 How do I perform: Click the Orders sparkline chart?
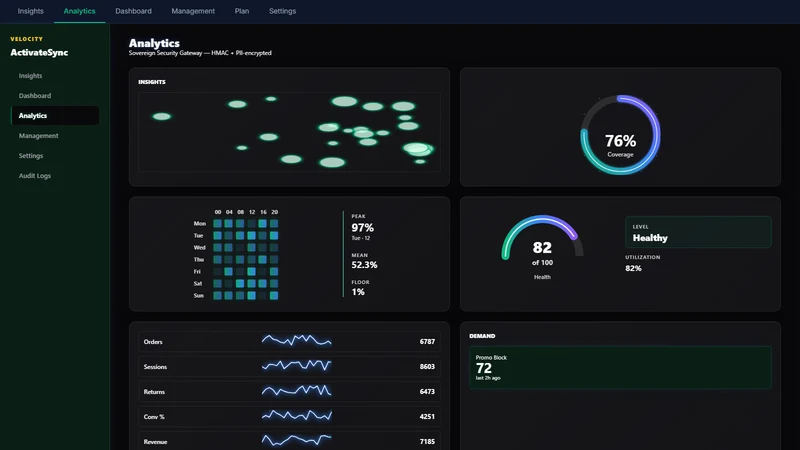296,340
